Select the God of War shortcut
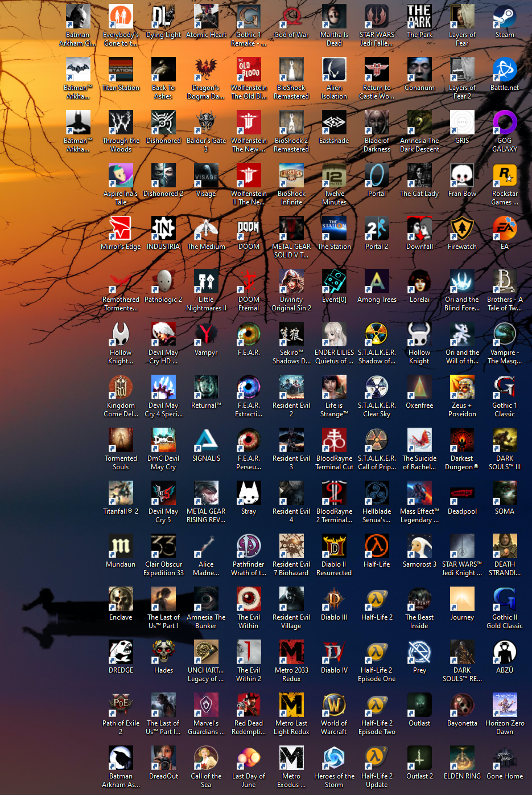The height and width of the screenshot is (795, 532). 291,17
